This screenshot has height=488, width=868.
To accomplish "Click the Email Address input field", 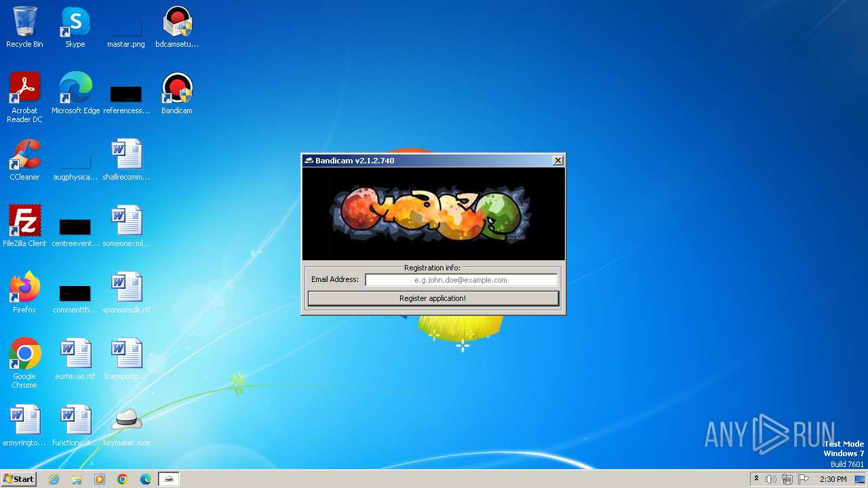I will 461,280.
